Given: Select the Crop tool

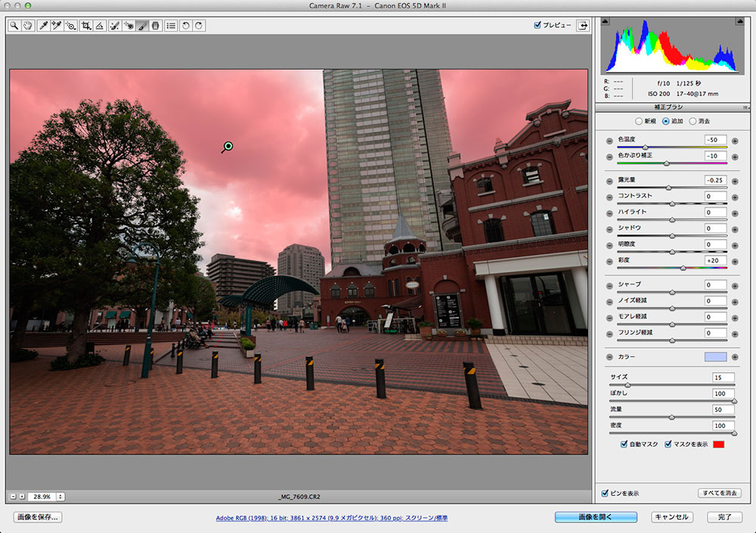Looking at the screenshot, I should coord(86,26).
